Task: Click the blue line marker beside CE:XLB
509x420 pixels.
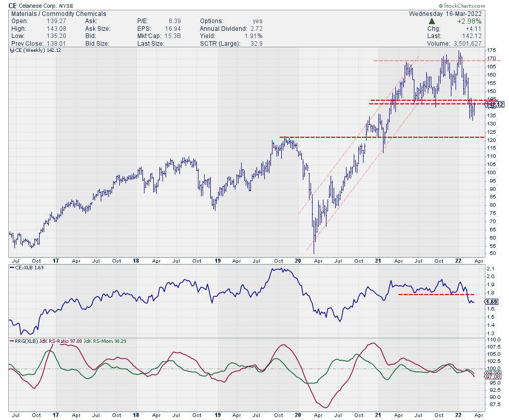Action: 12,268
